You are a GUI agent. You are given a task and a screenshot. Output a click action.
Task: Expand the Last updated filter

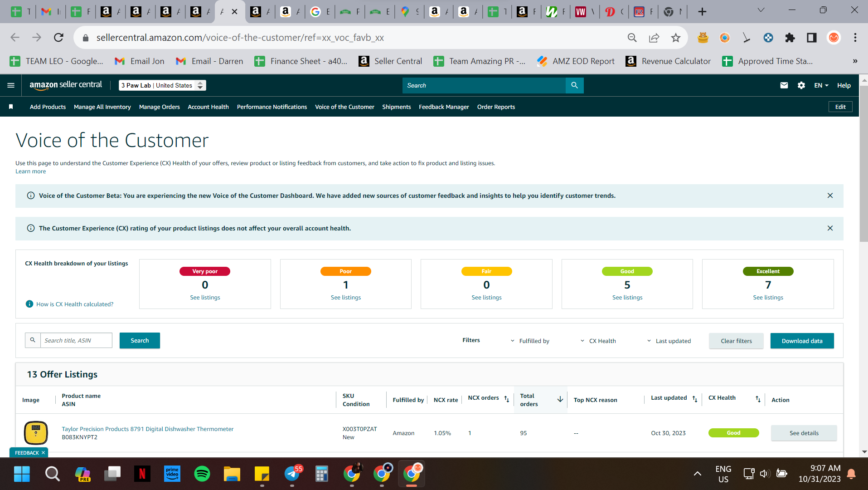tap(669, 341)
